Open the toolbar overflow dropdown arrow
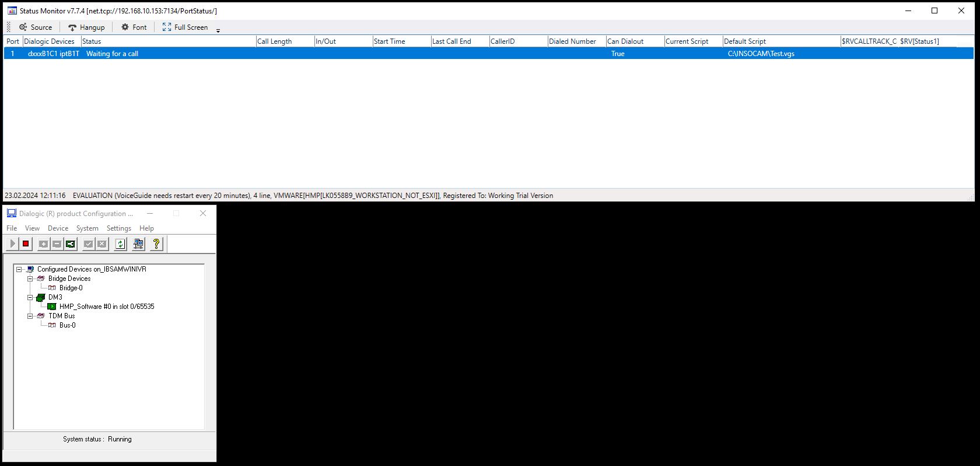Screen dimensions: 980x466 coord(218,30)
